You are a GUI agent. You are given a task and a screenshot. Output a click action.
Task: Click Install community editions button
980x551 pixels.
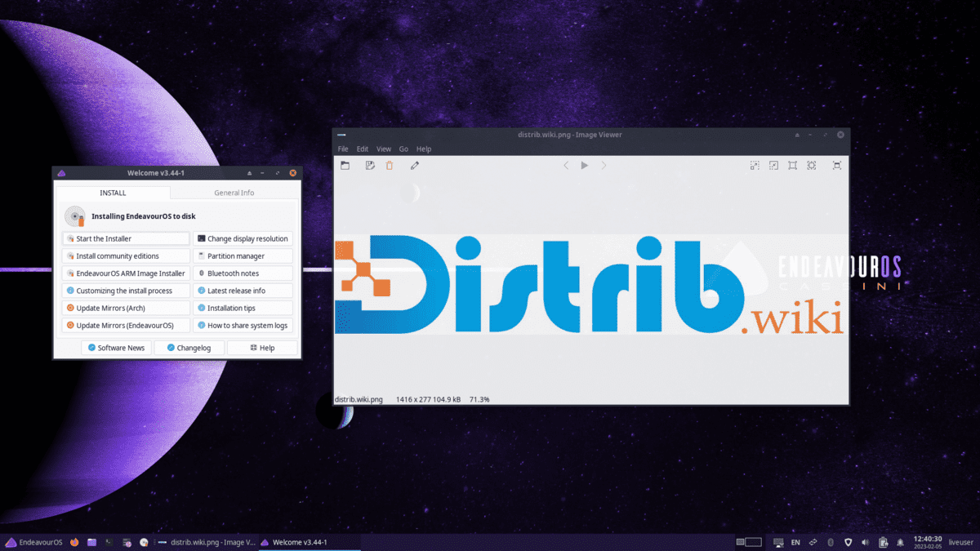tap(126, 256)
